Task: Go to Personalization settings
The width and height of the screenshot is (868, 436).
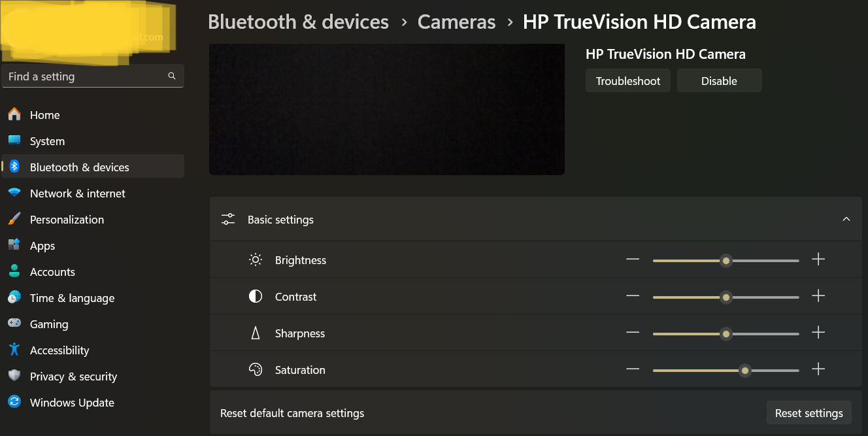Action: pos(93,220)
